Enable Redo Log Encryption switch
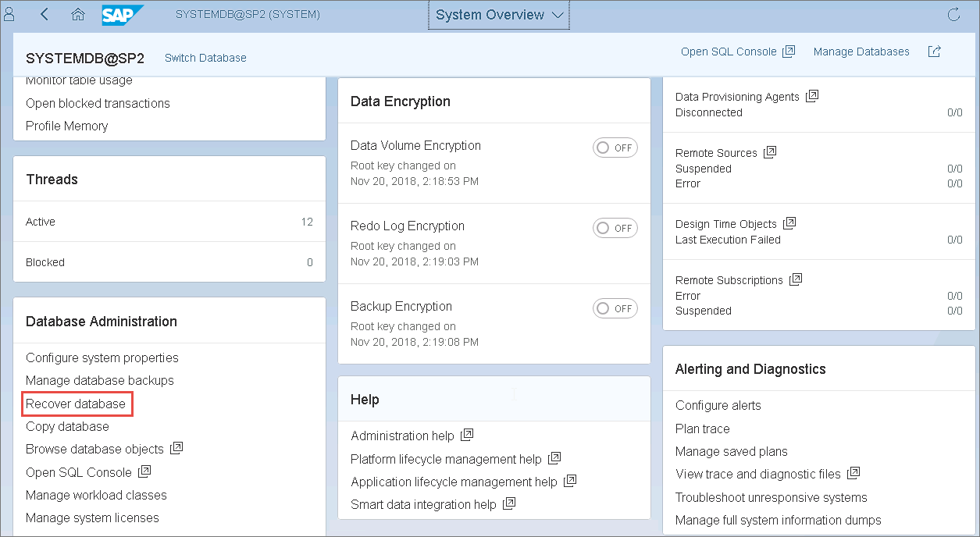This screenshot has width=980, height=537. pos(615,228)
